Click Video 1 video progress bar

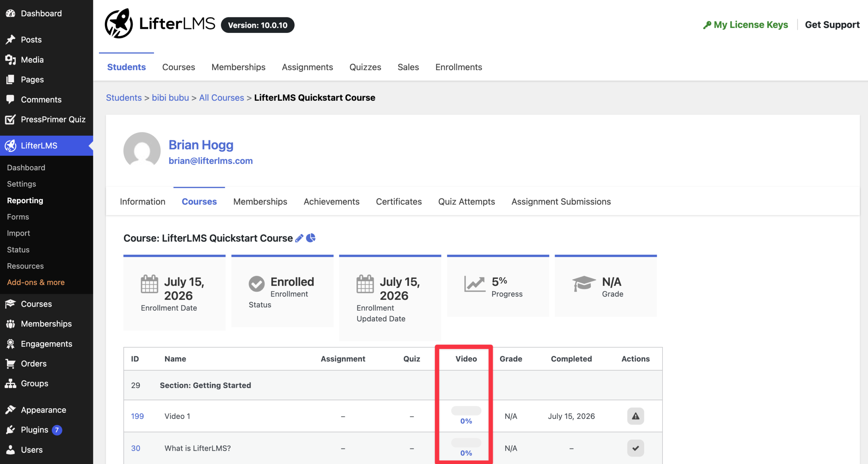(466, 411)
